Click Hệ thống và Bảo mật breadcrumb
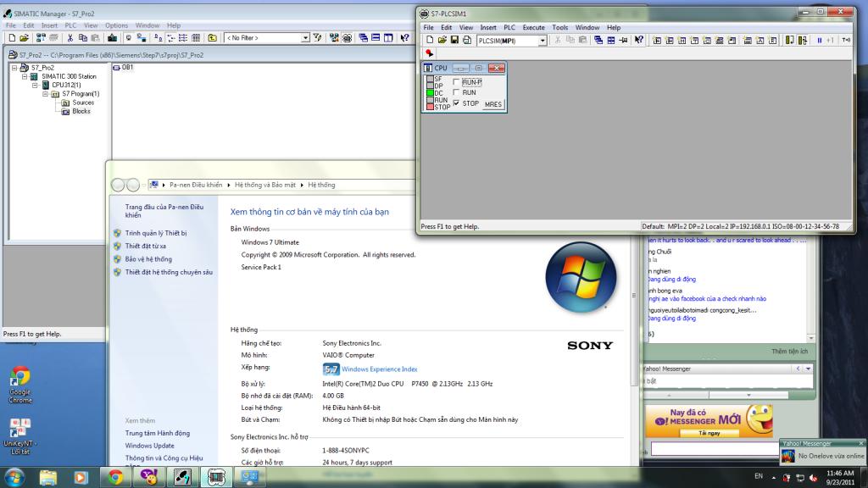The width and height of the screenshot is (868, 488). click(x=264, y=185)
